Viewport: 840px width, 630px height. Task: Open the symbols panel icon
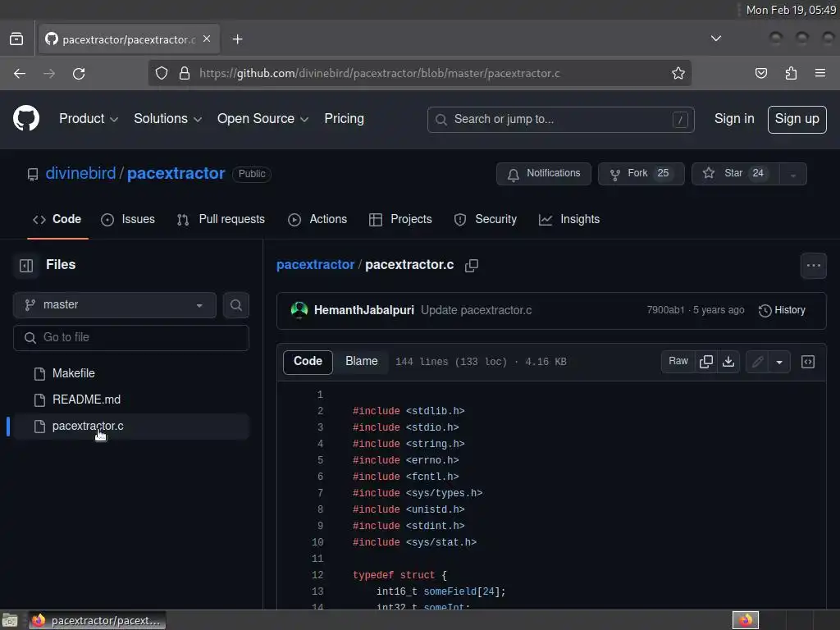point(808,362)
